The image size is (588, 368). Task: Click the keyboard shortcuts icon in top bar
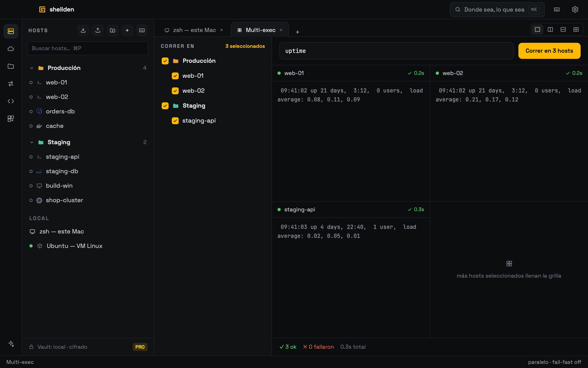coord(557,9)
